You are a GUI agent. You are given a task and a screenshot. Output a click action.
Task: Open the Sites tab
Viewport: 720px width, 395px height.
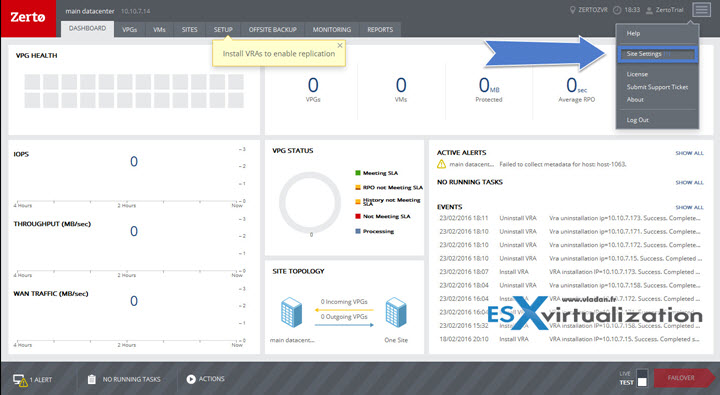click(189, 29)
